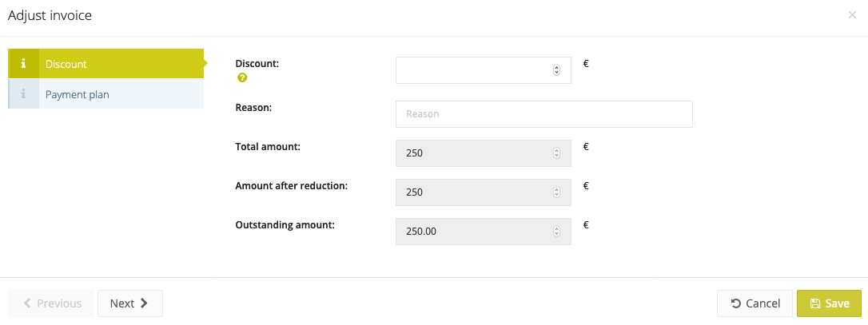This screenshot has height=325, width=868.
Task: Click the Total amount field showing 250
Action: click(x=484, y=153)
